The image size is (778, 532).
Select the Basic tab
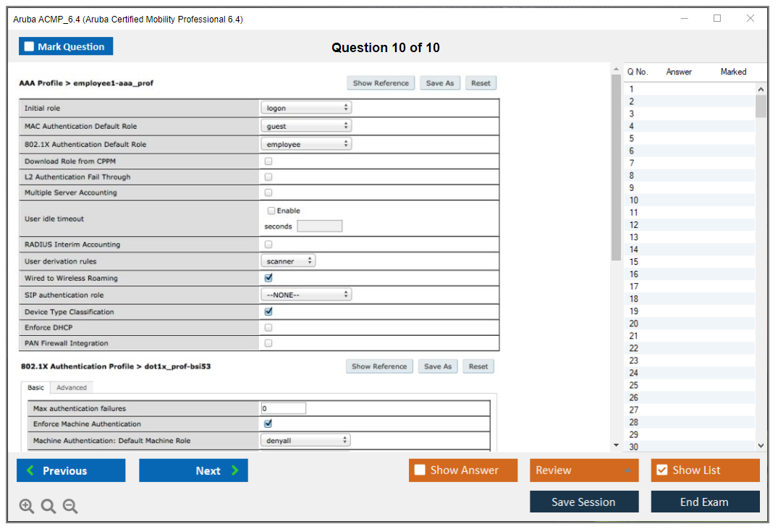tap(35, 388)
